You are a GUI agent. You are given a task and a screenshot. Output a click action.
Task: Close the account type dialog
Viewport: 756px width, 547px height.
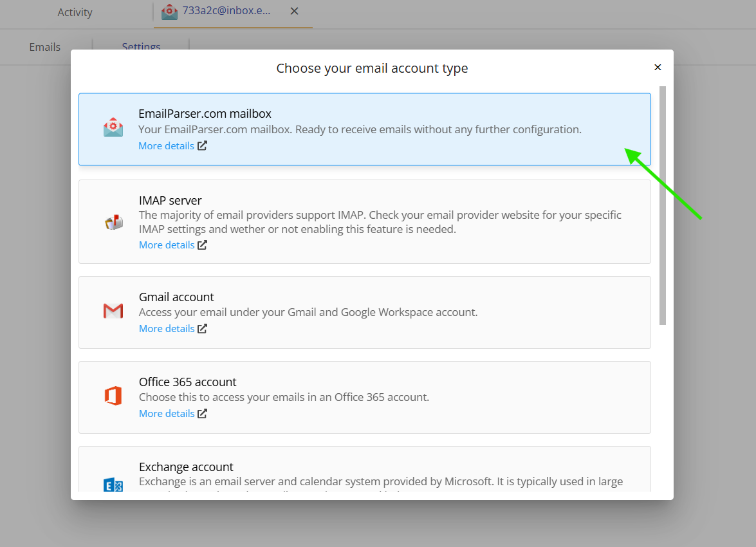(x=658, y=67)
